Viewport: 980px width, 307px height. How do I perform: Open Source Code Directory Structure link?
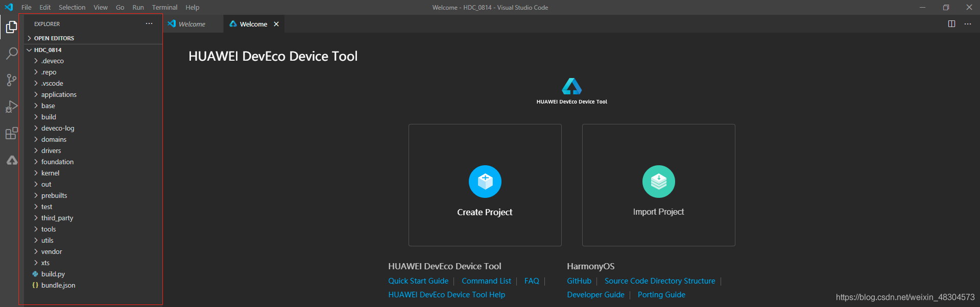pyautogui.click(x=660, y=281)
